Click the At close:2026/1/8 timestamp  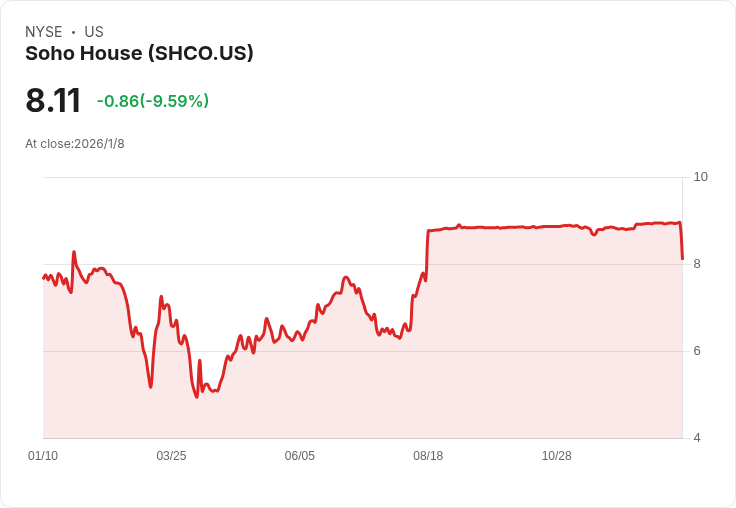[75, 144]
